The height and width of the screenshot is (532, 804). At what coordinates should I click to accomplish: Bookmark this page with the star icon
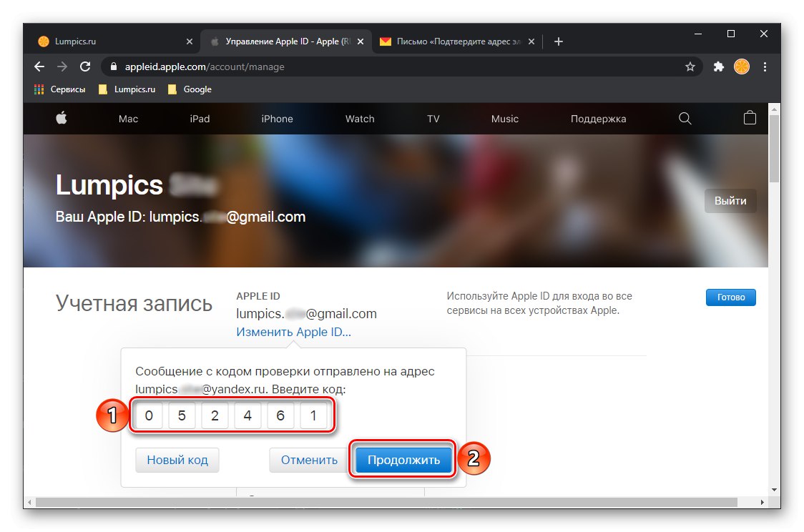point(690,66)
